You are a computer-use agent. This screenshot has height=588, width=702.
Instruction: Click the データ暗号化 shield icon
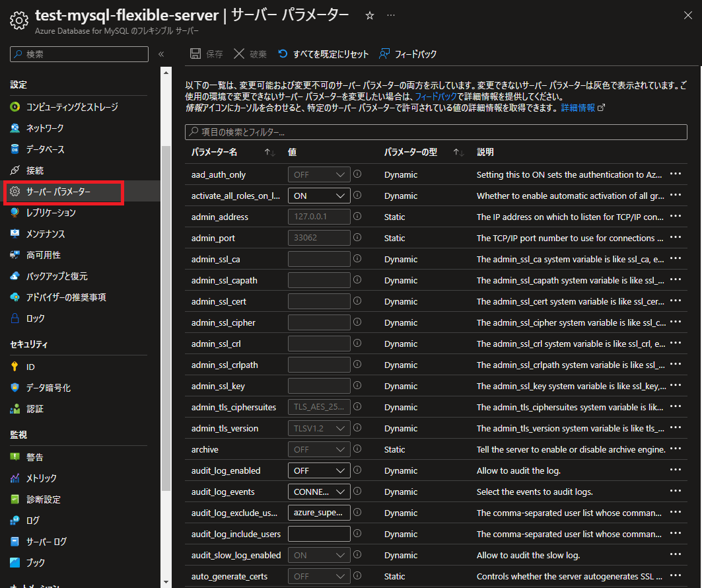[x=15, y=387]
